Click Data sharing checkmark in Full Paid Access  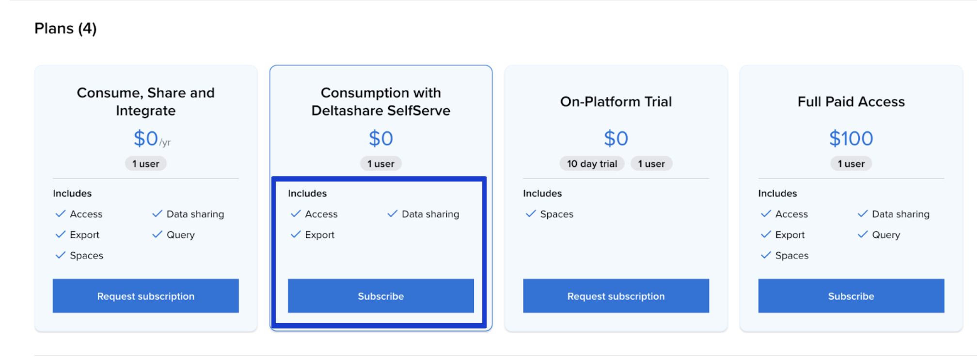click(x=863, y=214)
